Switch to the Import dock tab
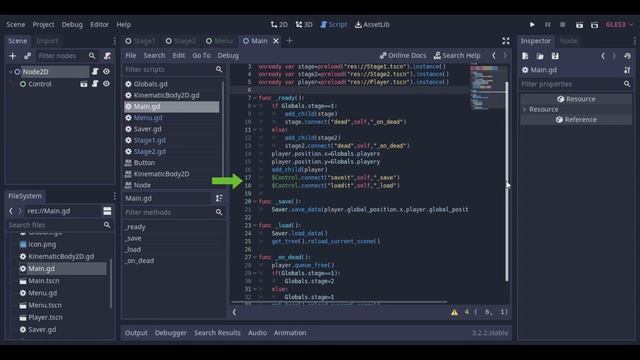The height and width of the screenshot is (360, 640). click(x=47, y=41)
